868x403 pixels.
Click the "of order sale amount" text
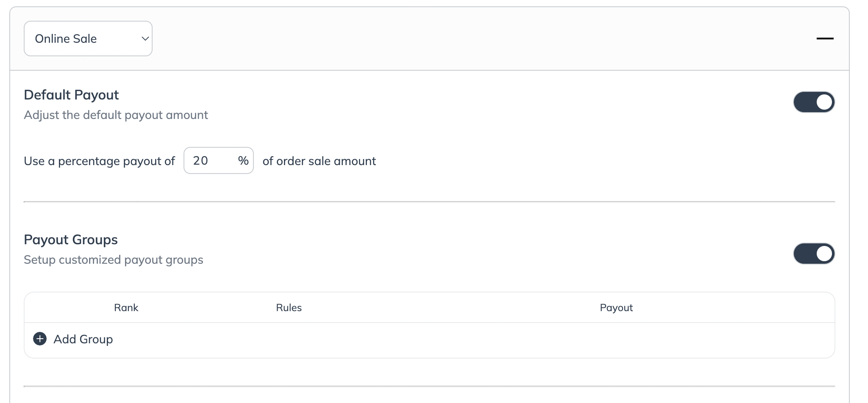pyautogui.click(x=319, y=161)
